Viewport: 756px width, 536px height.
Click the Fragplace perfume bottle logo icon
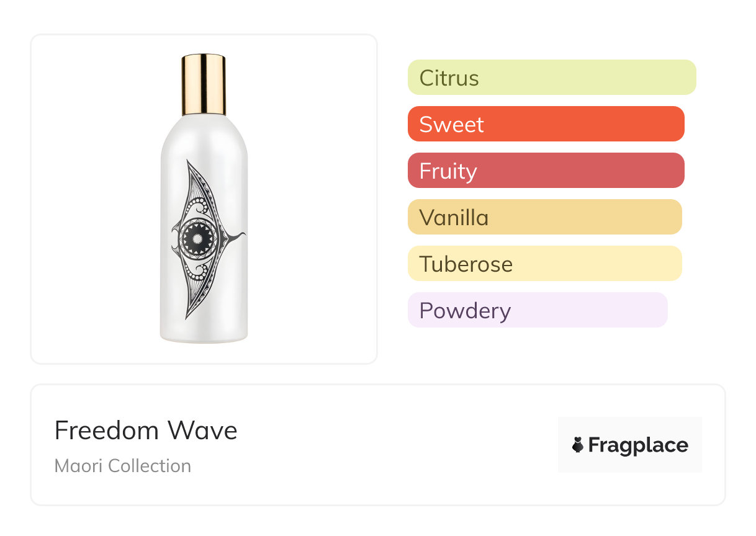(x=578, y=445)
